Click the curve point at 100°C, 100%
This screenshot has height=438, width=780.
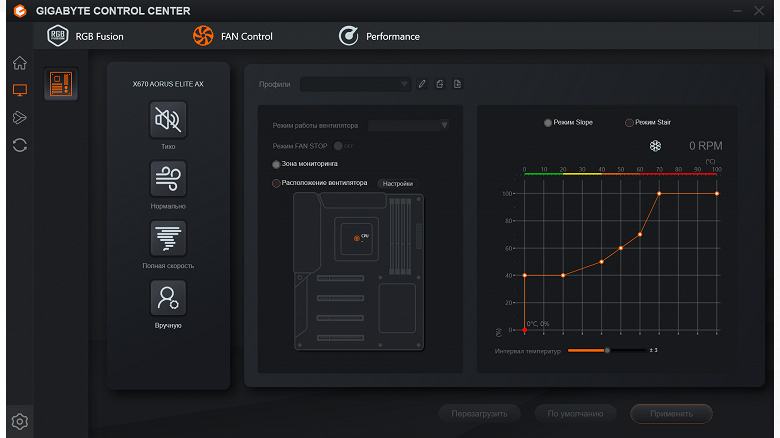coord(717,194)
